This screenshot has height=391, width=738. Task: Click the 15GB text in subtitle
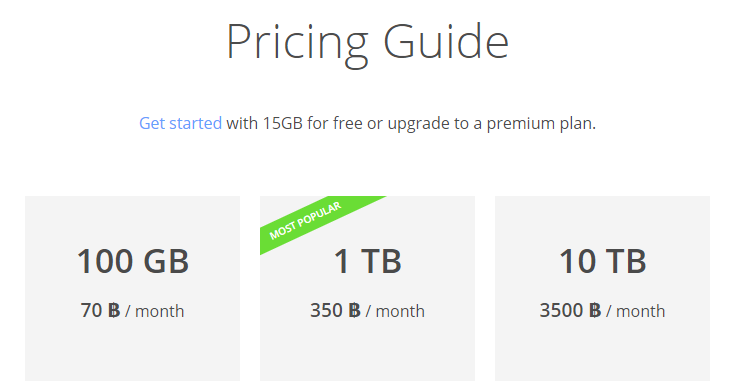282,123
